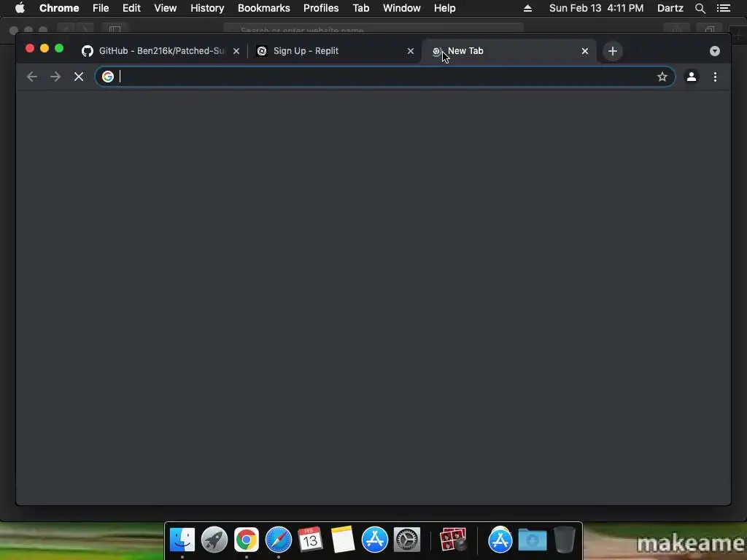Click Google Chrome in the Dock

(x=247, y=540)
